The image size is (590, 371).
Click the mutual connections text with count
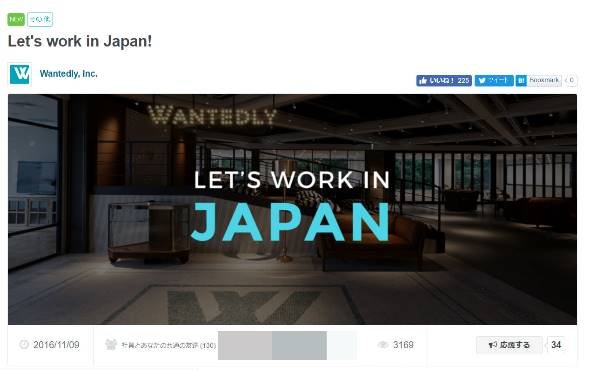168,345
